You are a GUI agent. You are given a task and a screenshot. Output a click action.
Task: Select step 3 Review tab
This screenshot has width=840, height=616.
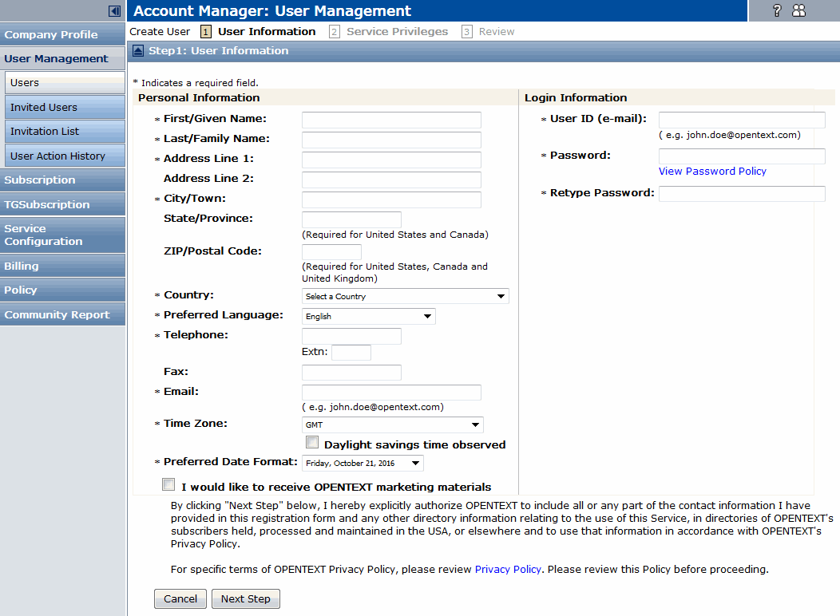pyautogui.click(x=488, y=32)
